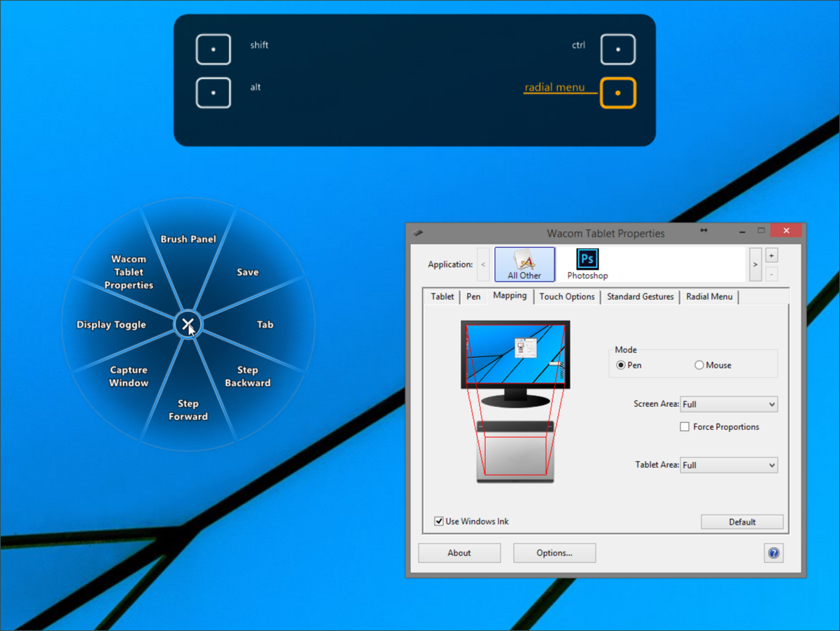Select Pen mode radio button

point(621,365)
